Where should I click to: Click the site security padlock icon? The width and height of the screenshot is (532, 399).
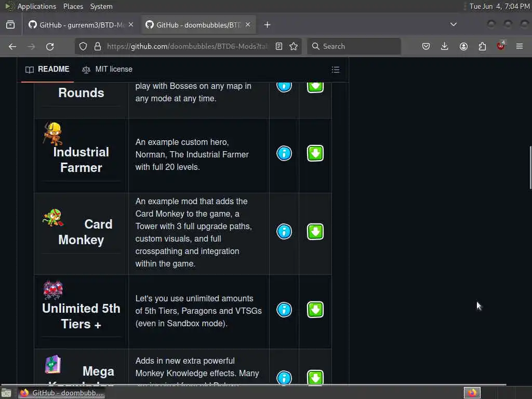point(98,46)
